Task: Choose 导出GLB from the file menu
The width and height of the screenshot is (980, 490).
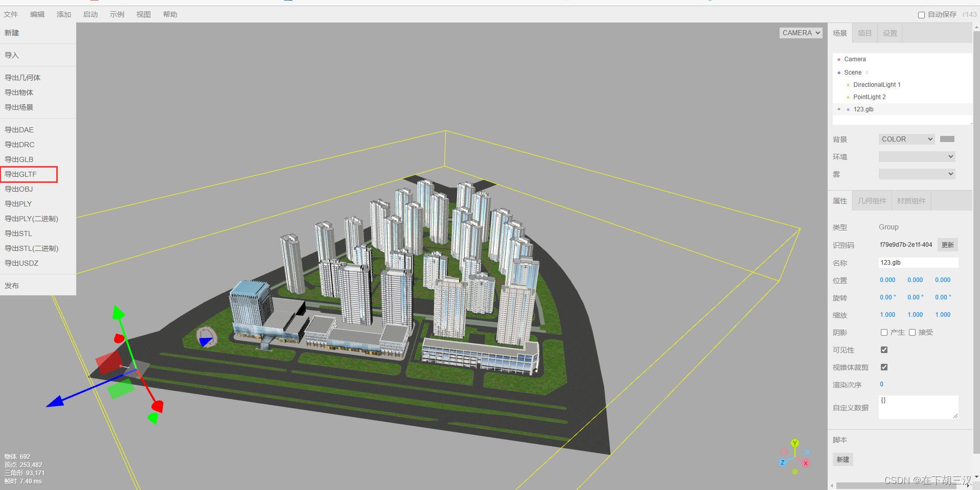Action: 19,159
